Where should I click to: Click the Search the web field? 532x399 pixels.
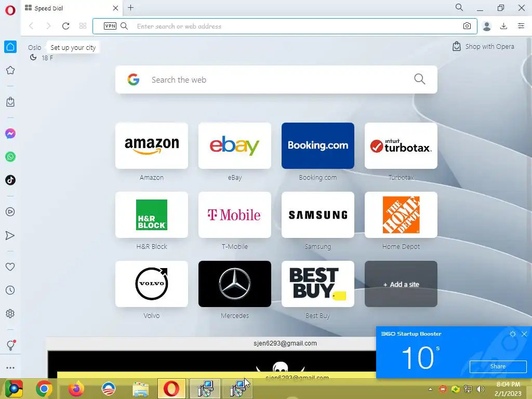coord(276,79)
